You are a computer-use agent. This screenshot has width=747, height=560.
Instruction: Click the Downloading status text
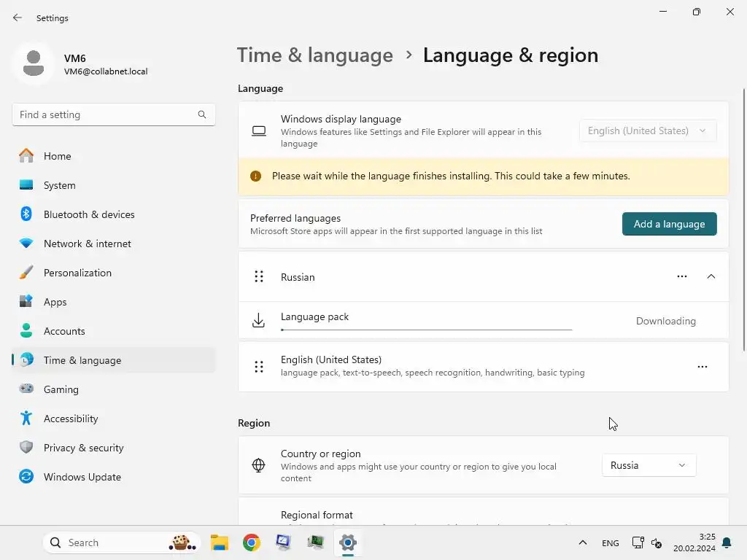click(665, 321)
